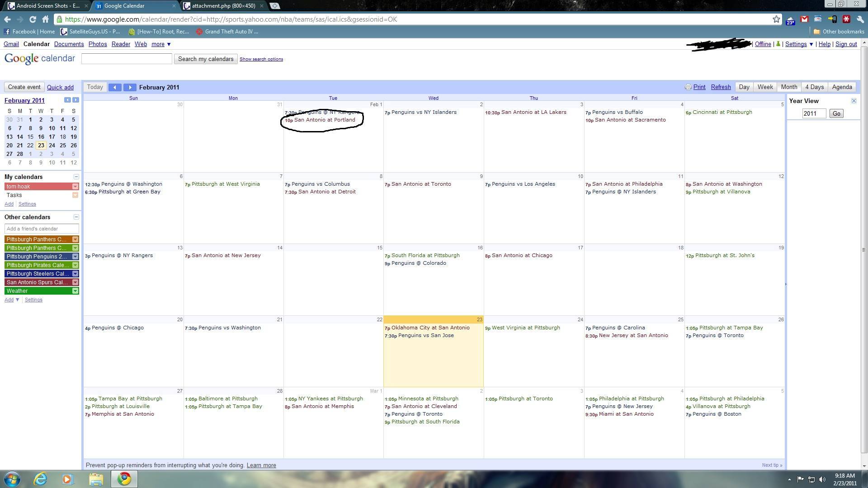868x488 pixels.
Task: Select the Month view tab
Action: coord(789,87)
